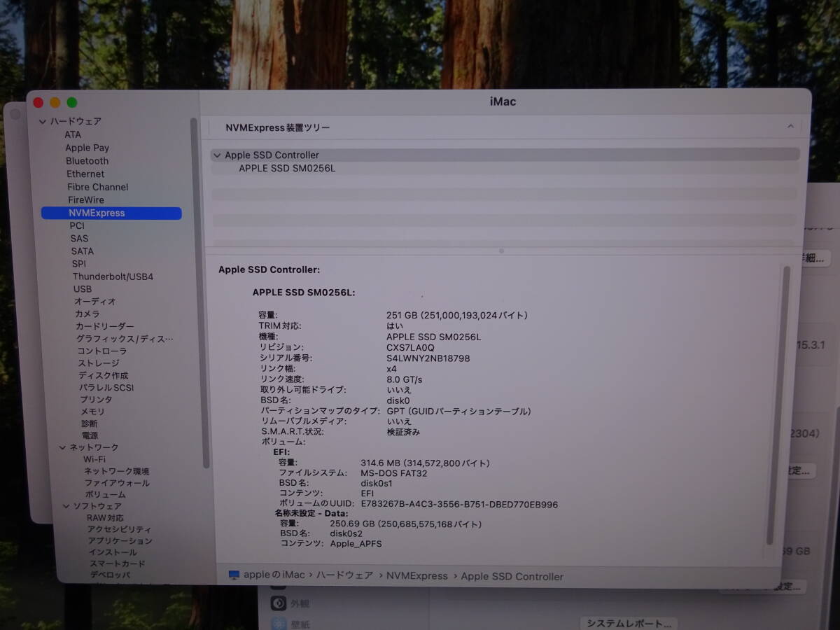Image resolution: width=840 pixels, height=630 pixels.
Task: Select コントローラ in the sidebar
Action: (x=102, y=351)
